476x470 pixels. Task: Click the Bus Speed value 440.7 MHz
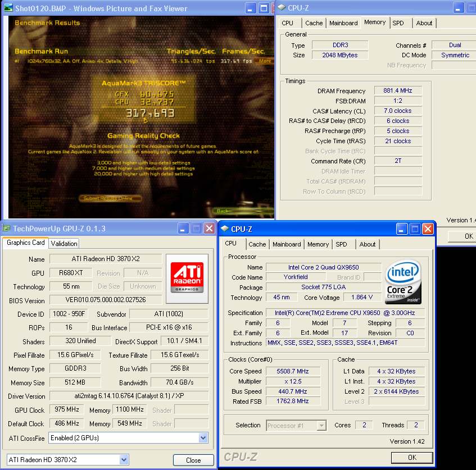(x=293, y=391)
